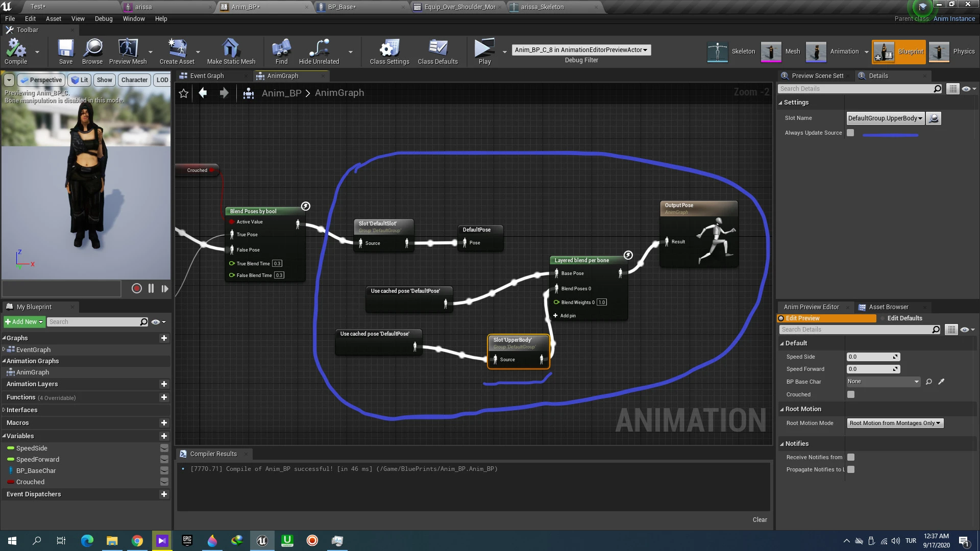This screenshot has width=980, height=551.
Task: Open Root Motion Mode dropdown
Action: 895,423
